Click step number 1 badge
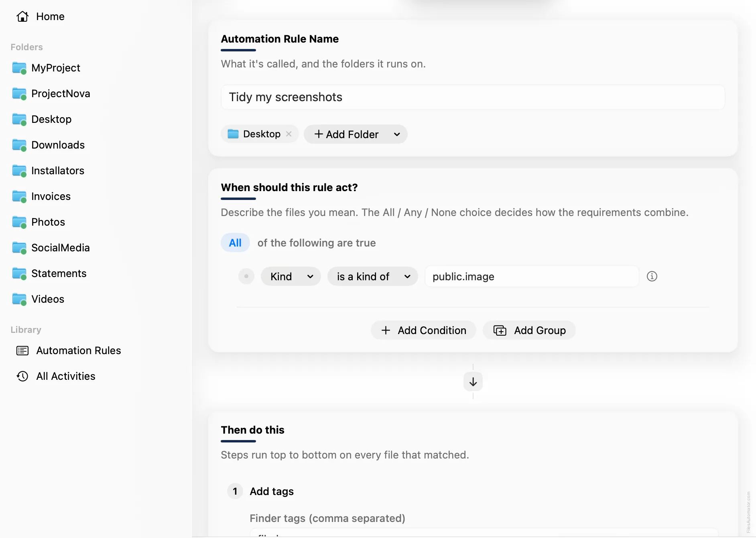Image resolution: width=756 pixels, height=538 pixels. click(x=235, y=491)
